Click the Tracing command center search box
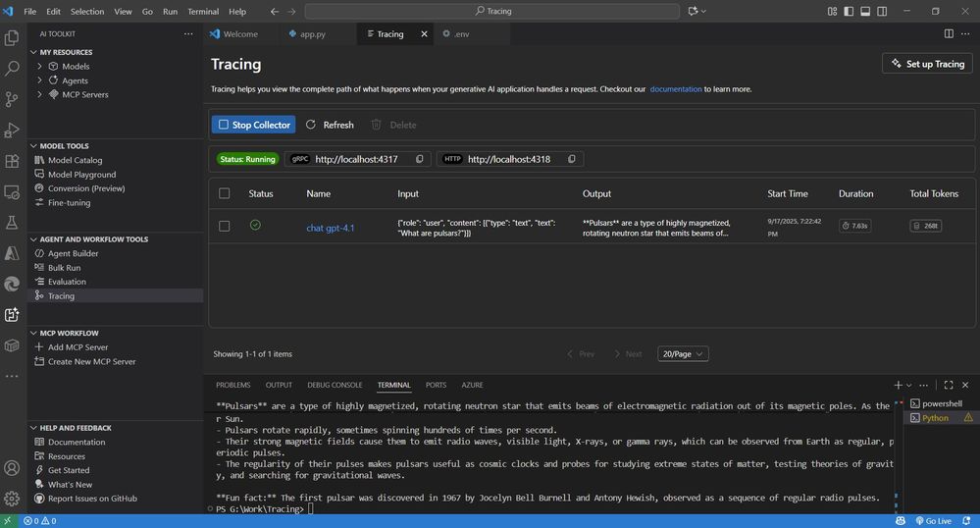The image size is (980, 528). coord(491,11)
